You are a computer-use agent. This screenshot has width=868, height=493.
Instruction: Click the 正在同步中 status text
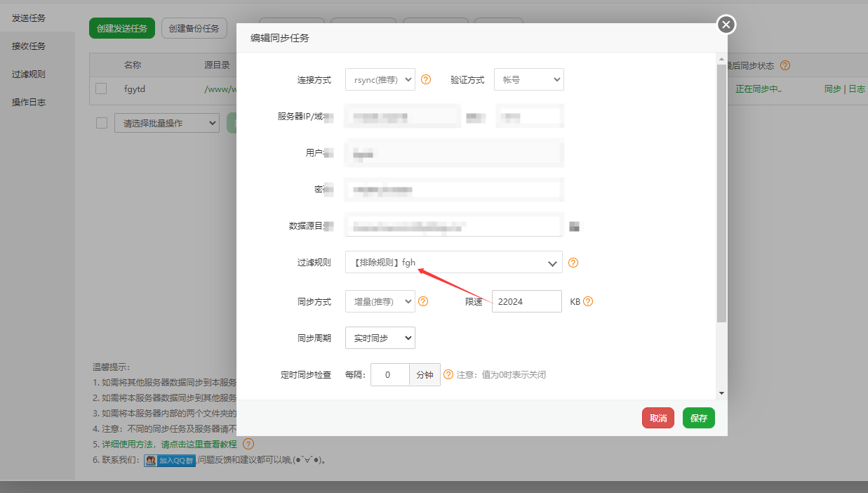click(x=759, y=89)
